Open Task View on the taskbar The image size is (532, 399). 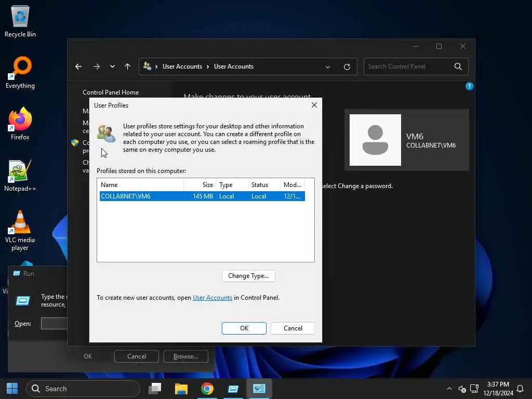coord(155,389)
